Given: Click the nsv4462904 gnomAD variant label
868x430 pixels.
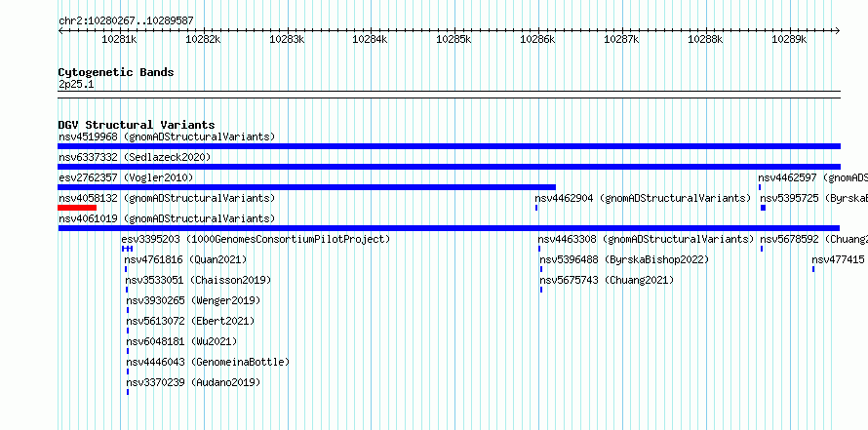Looking at the screenshot, I should coord(643,198).
